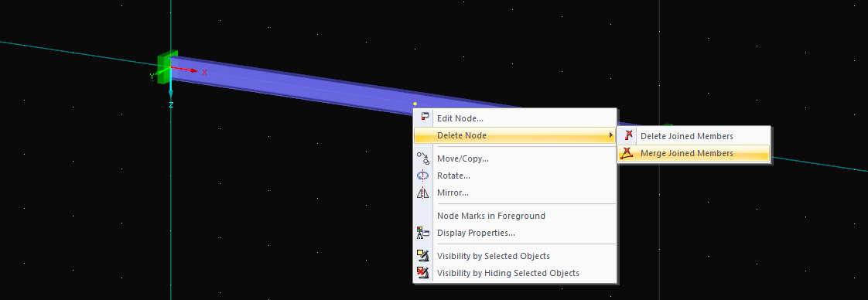Image resolution: width=868 pixels, height=300 pixels.
Task: Open Display Properties from context menu
Action: 515,233
